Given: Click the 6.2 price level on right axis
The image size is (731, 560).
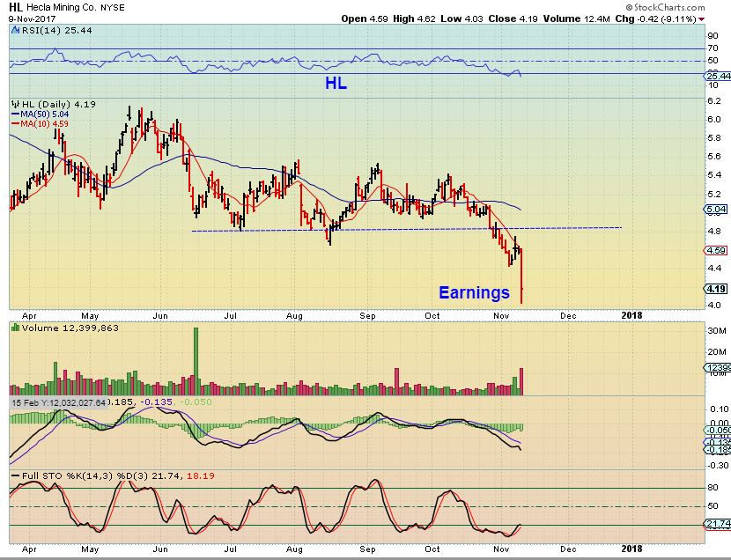Looking at the screenshot, I should click(713, 101).
